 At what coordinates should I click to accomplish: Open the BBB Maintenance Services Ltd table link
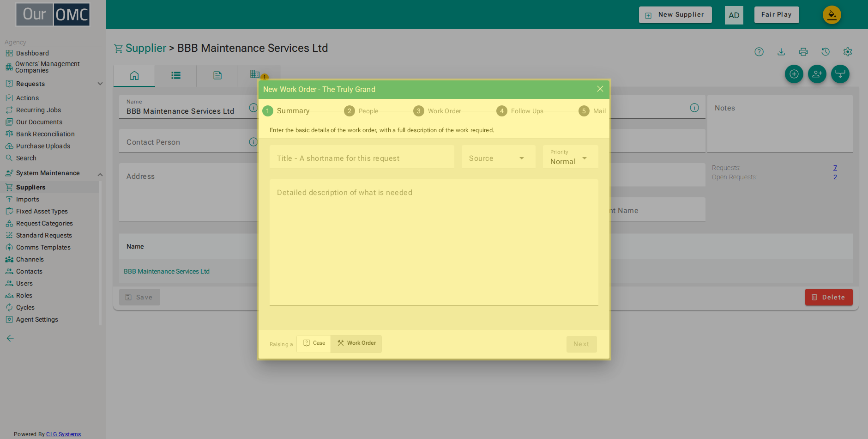167,271
